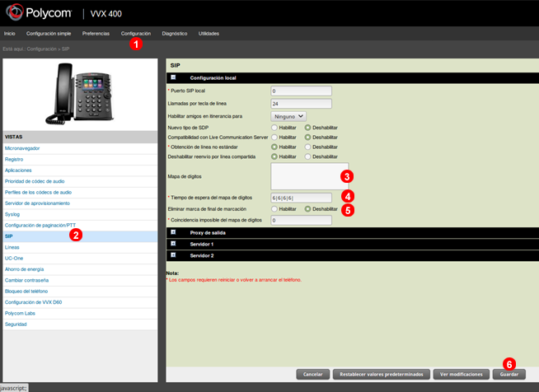Click Ver modificaciones button
This screenshot has width=539, height=392.
(x=462, y=374)
